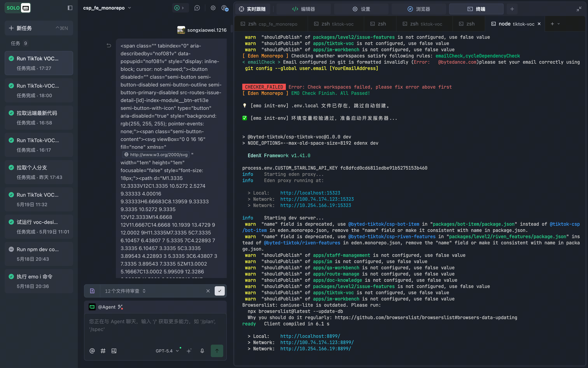Switch to the 实时跟随 tab

[x=252, y=9]
